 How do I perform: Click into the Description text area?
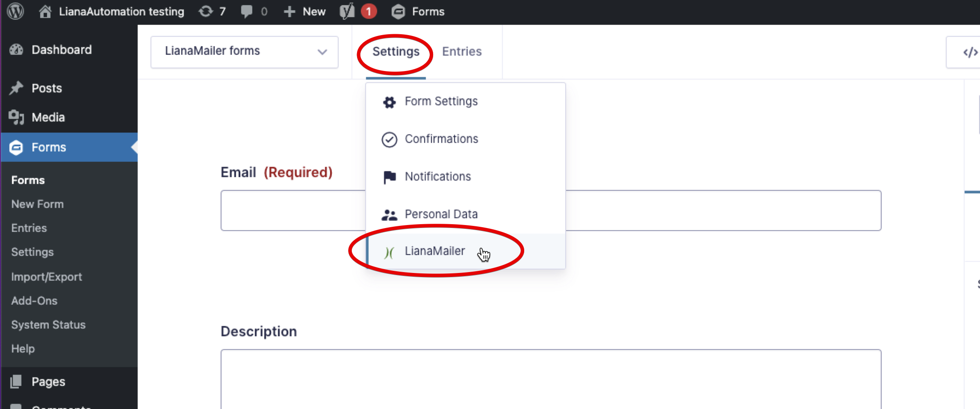point(551,379)
